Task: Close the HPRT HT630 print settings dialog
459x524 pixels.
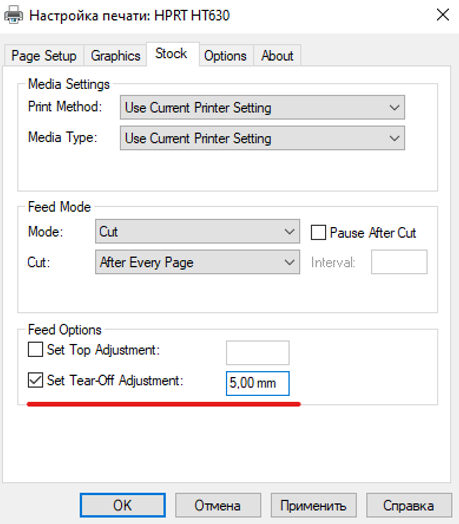Action: pos(443,15)
